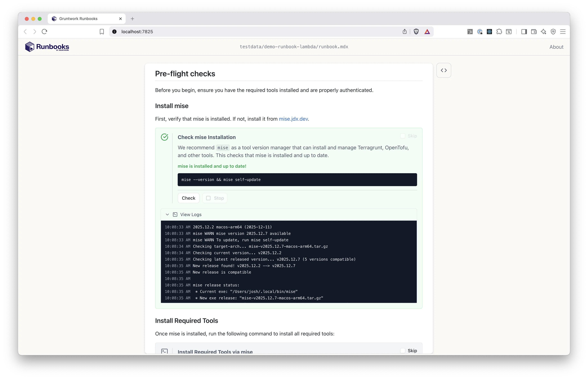Open the About page

coord(556,47)
